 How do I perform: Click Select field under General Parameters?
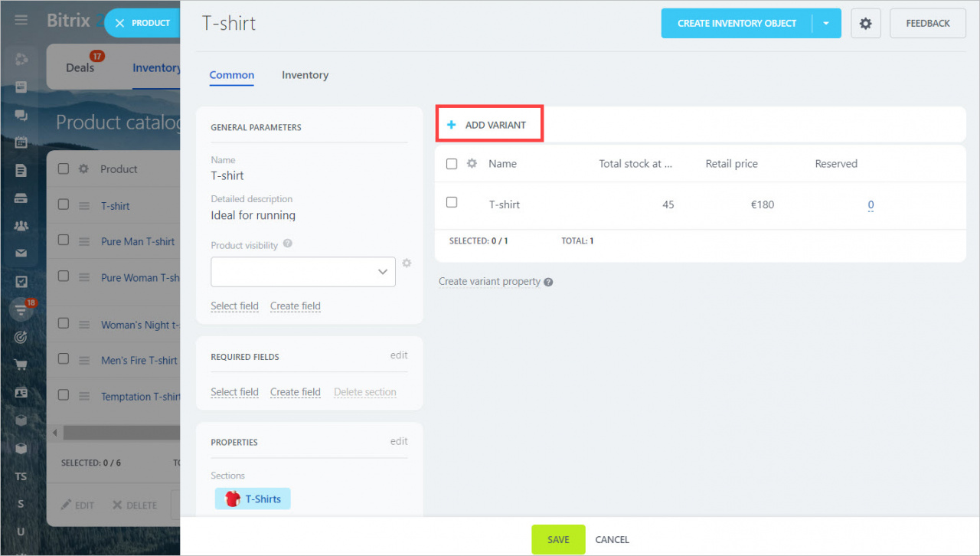tap(235, 306)
